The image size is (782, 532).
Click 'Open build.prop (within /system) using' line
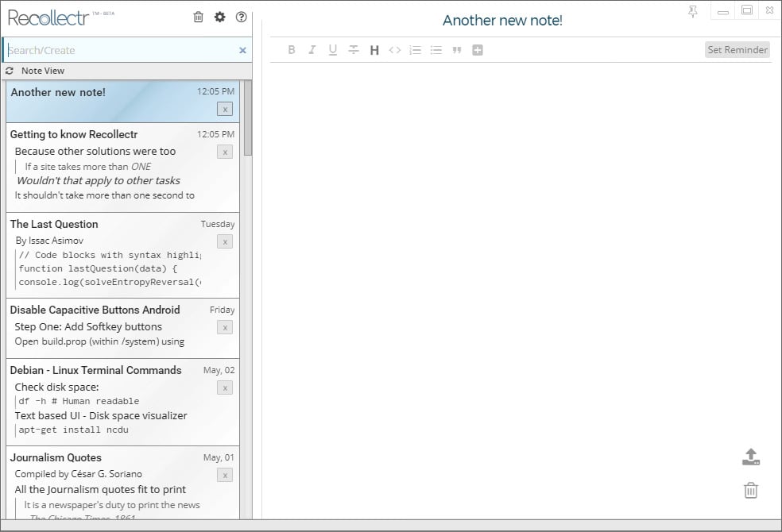click(100, 341)
